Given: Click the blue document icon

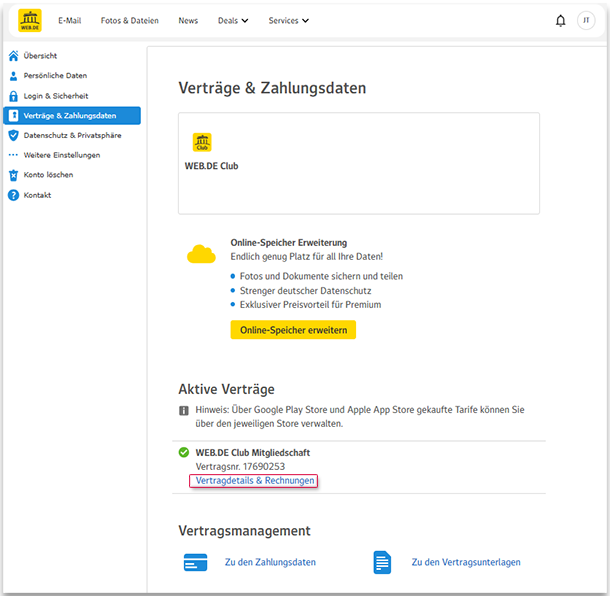Looking at the screenshot, I should coord(382,562).
